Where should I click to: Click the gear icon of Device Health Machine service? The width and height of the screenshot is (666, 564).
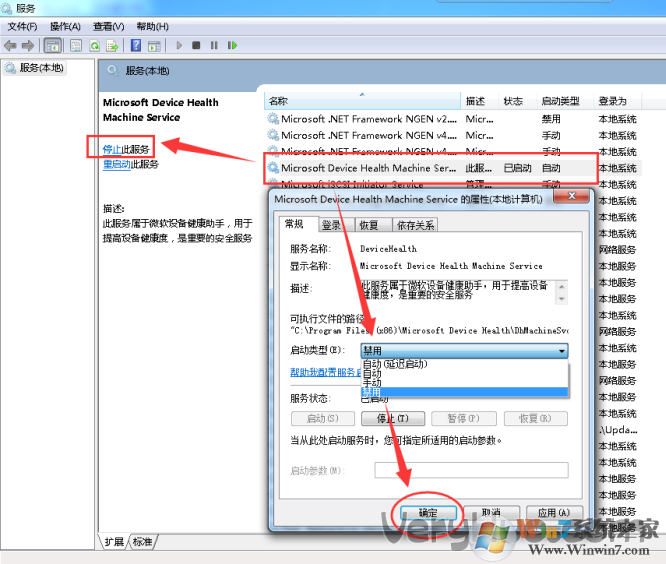(x=273, y=168)
